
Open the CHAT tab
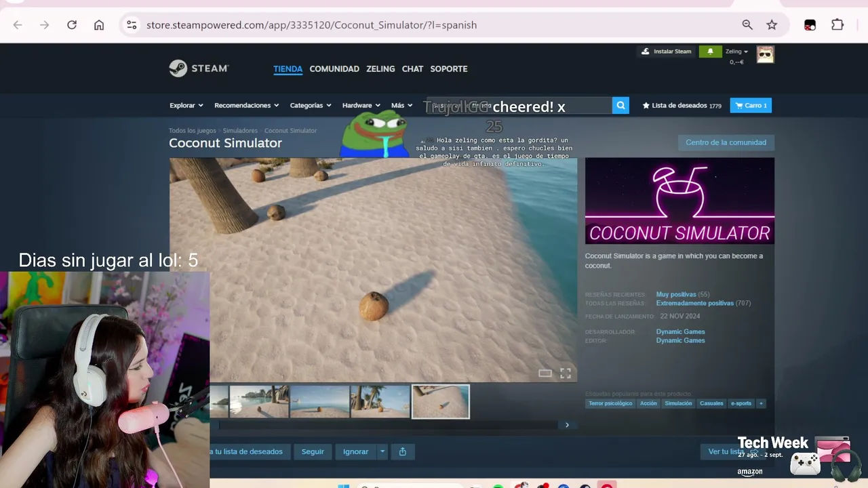(x=412, y=68)
